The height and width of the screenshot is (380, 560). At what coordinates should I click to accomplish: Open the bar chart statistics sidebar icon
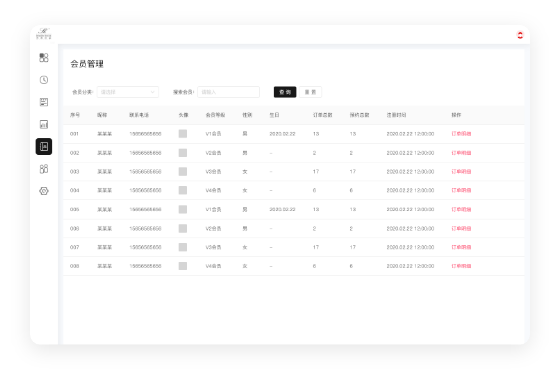(x=44, y=124)
